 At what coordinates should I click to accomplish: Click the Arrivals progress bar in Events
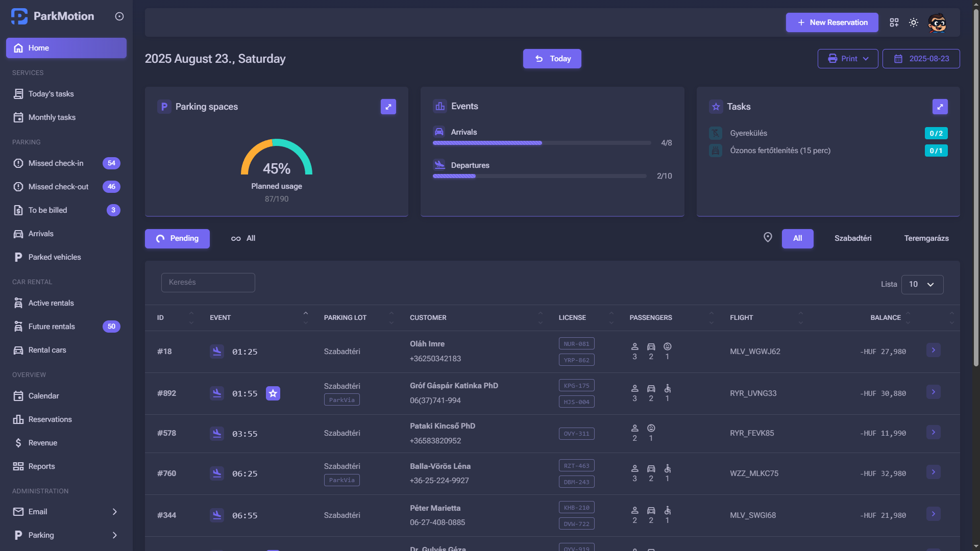click(x=541, y=143)
